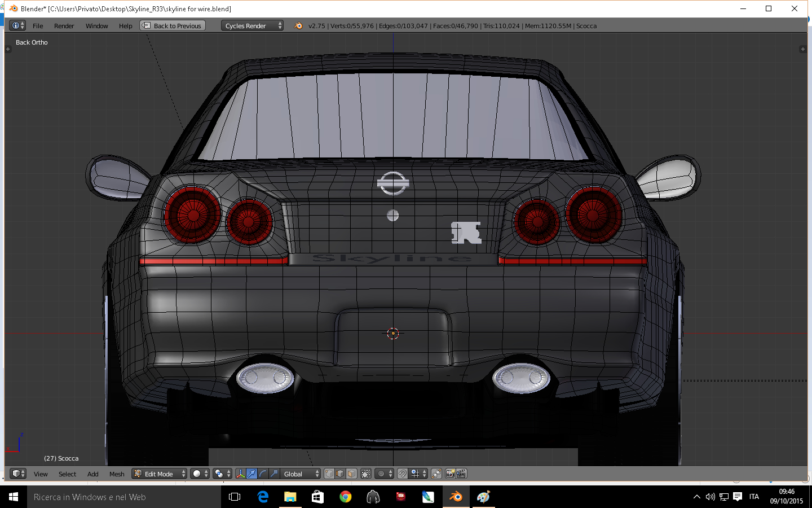Open the File menu
This screenshot has width=812, height=508.
coord(38,26)
